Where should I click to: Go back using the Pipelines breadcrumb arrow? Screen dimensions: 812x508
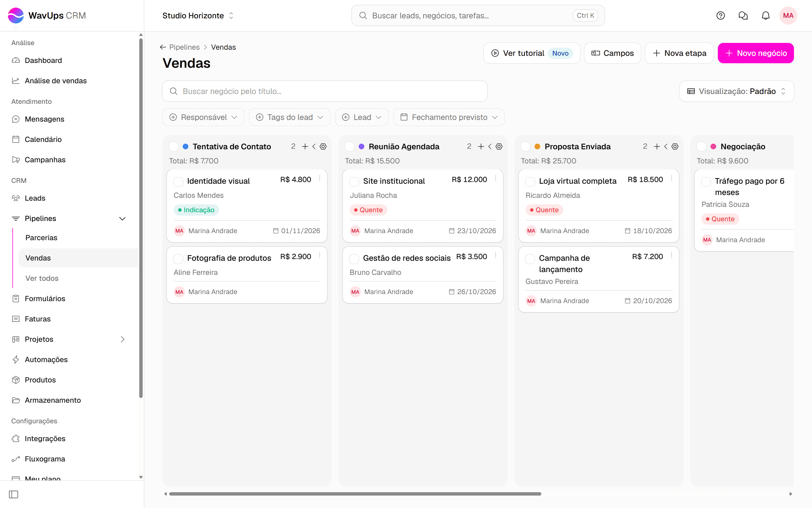click(x=163, y=47)
